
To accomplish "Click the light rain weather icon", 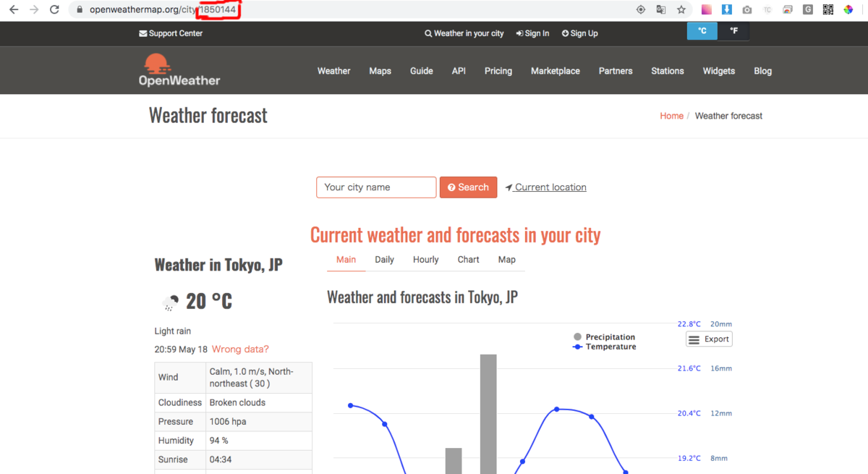I will pyautogui.click(x=170, y=302).
